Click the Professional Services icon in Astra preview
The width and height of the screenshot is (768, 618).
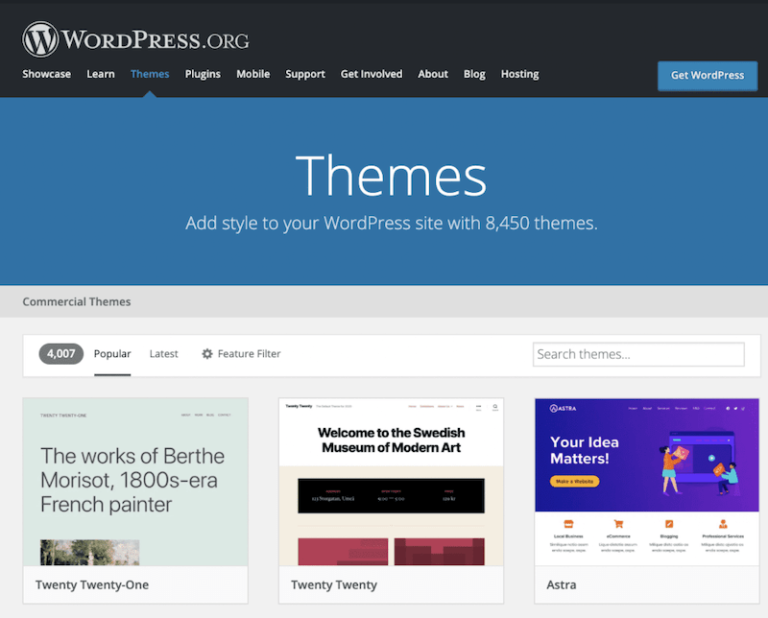point(723,524)
